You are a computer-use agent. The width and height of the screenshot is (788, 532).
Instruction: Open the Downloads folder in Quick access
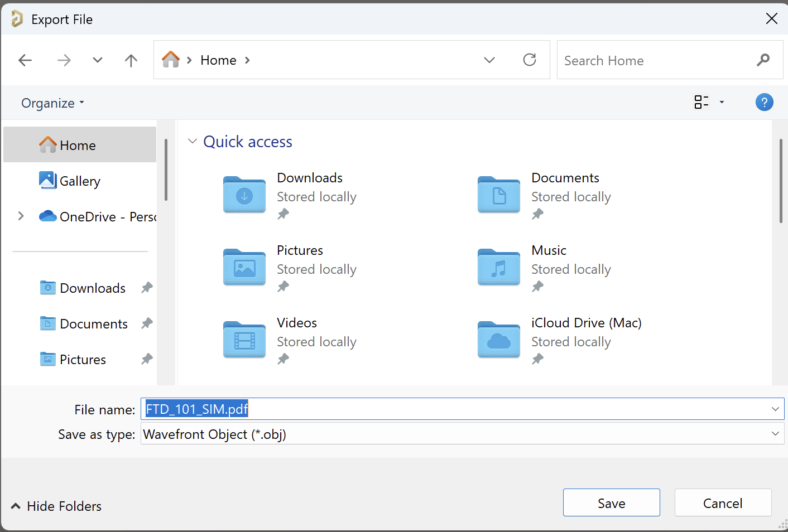click(x=244, y=195)
